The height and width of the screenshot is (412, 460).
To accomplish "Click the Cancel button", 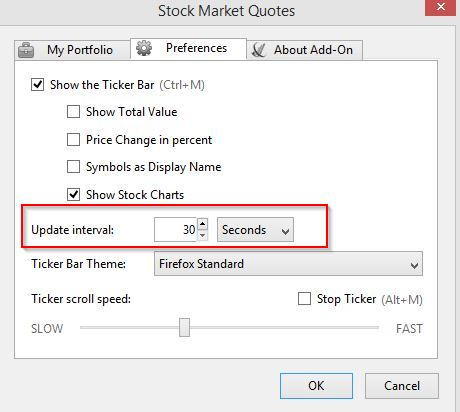I will [x=402, y=386].
